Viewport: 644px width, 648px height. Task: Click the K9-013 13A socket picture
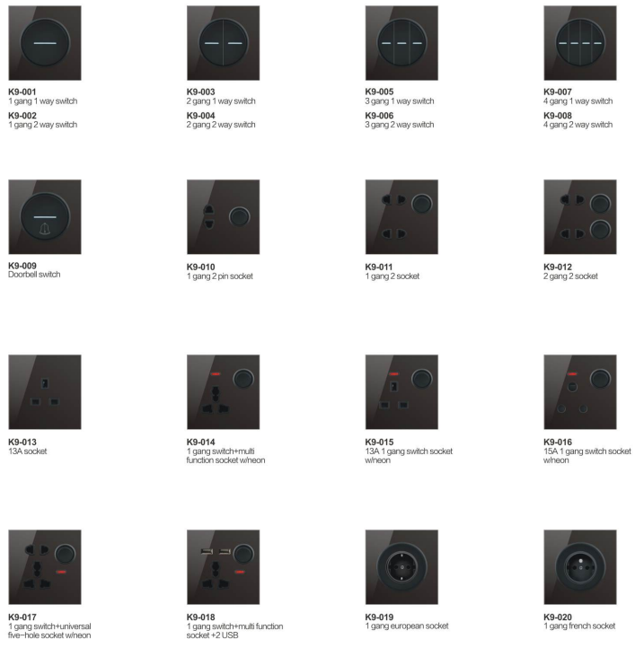click(x=45, y=392)
